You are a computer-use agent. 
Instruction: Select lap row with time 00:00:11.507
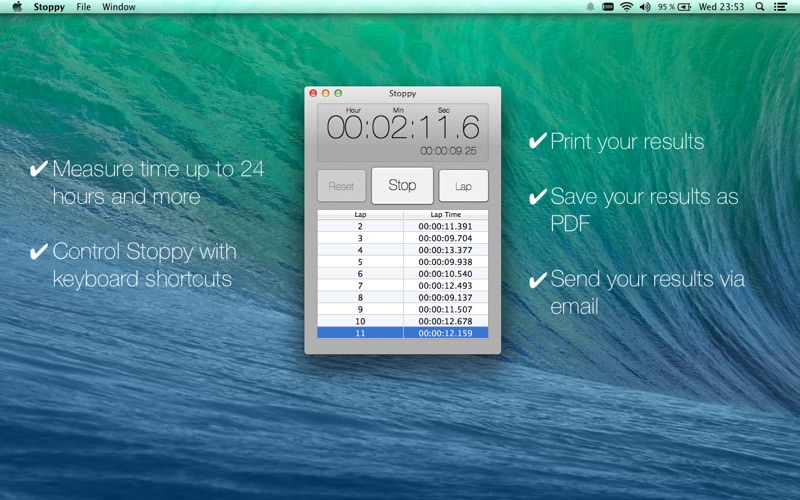coord(403,309)
